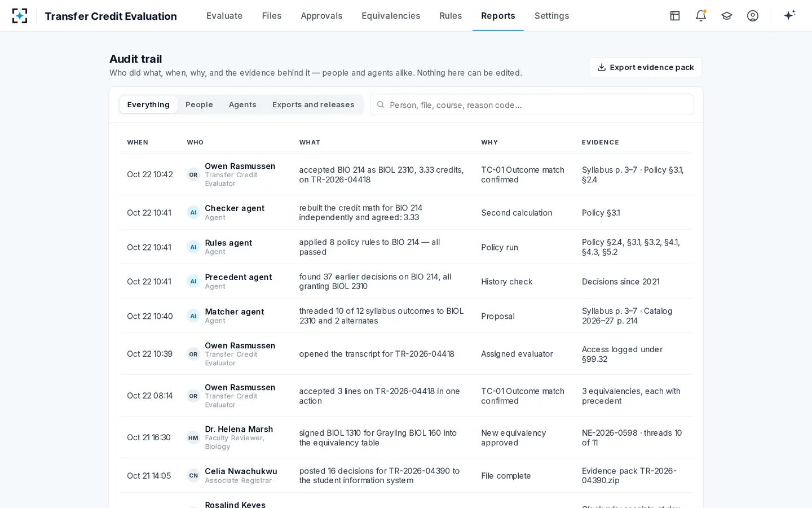Click the AI avatar beside Precedent agent

coord(193,282)
